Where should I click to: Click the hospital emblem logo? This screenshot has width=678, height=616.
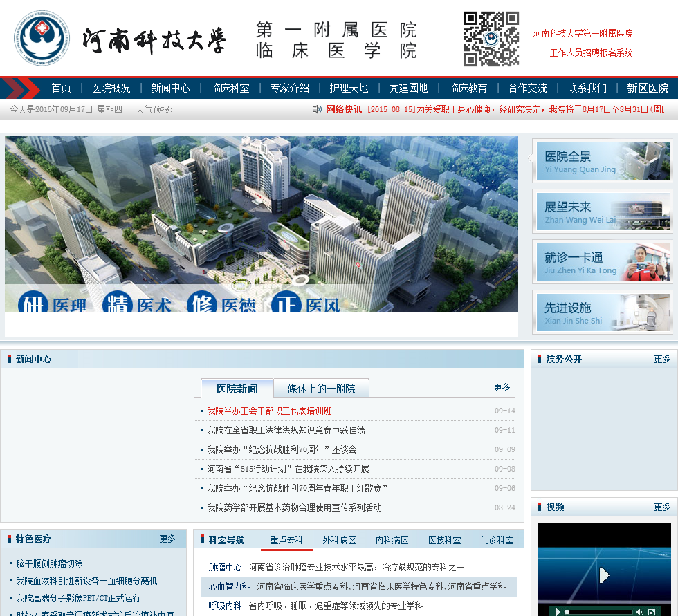point(42,38)
